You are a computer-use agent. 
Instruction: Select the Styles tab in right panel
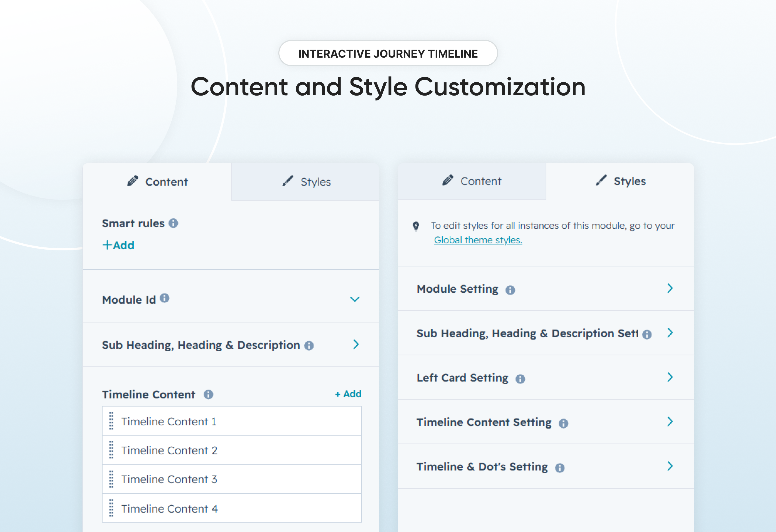620,181
